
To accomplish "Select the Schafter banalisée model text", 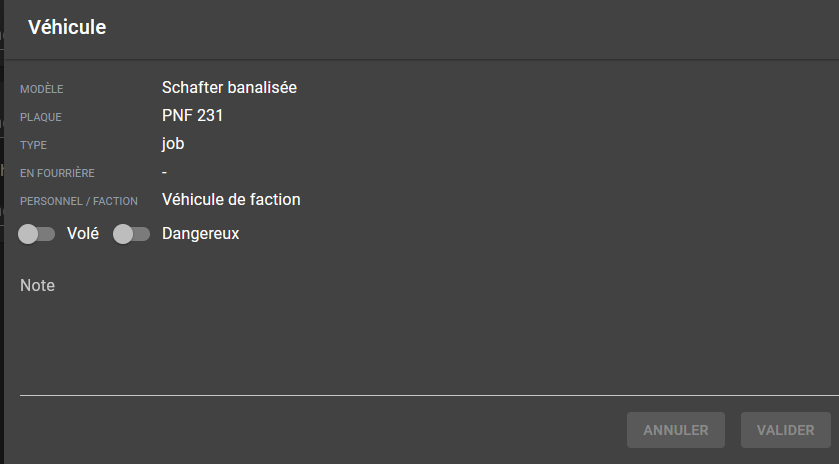I will coord(229,88).
